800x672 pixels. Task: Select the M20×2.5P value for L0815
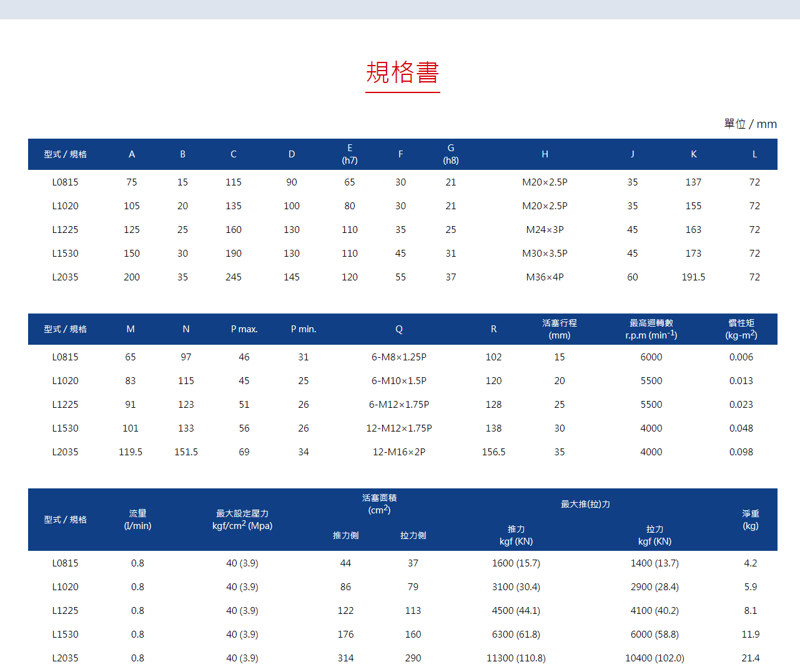pyautogui.click(x=544, y=182)
